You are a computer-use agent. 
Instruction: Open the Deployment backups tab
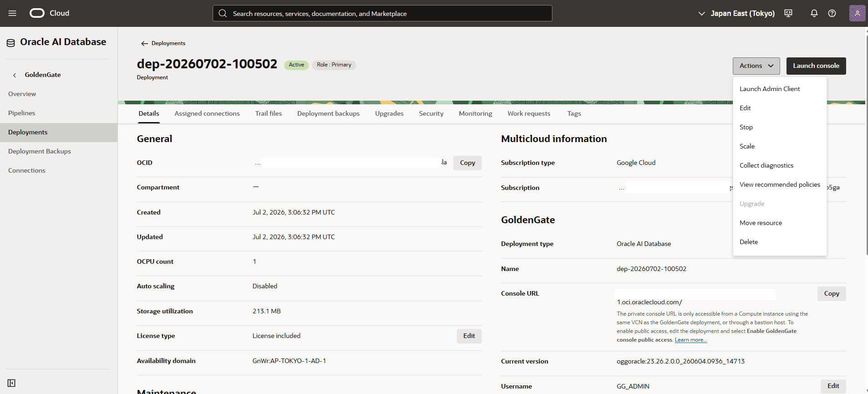pos(328,113)
